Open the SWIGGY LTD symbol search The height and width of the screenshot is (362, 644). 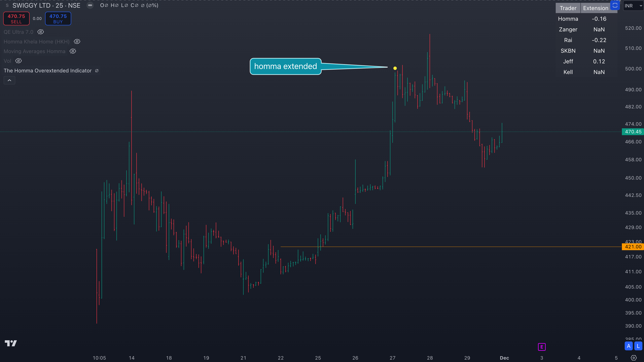(x=46, y=5)
